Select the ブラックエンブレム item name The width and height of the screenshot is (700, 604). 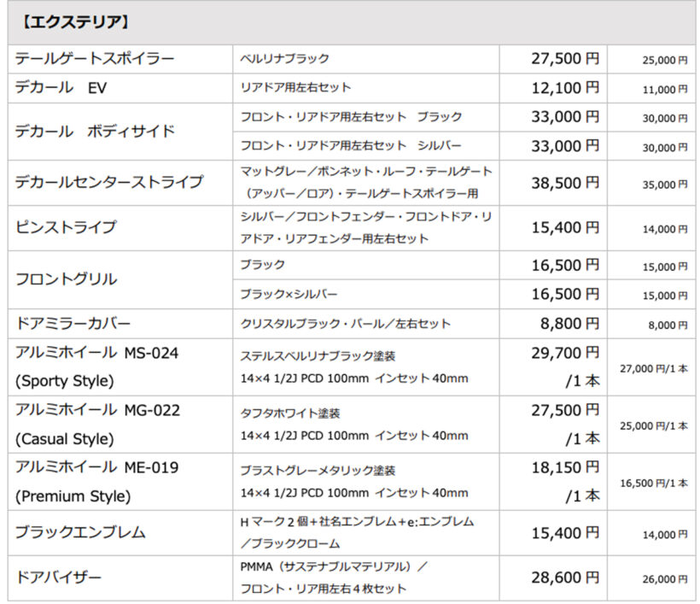[x=80, y=532]
